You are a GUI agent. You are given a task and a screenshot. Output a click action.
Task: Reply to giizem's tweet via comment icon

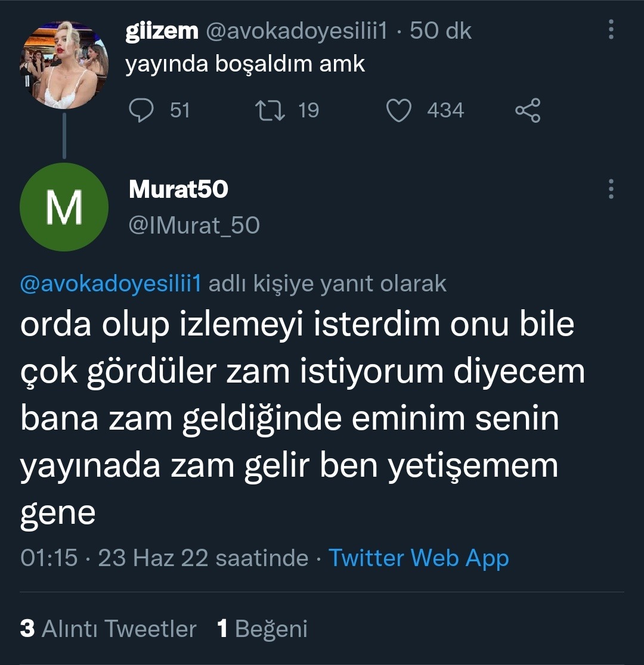click(143, 111)
